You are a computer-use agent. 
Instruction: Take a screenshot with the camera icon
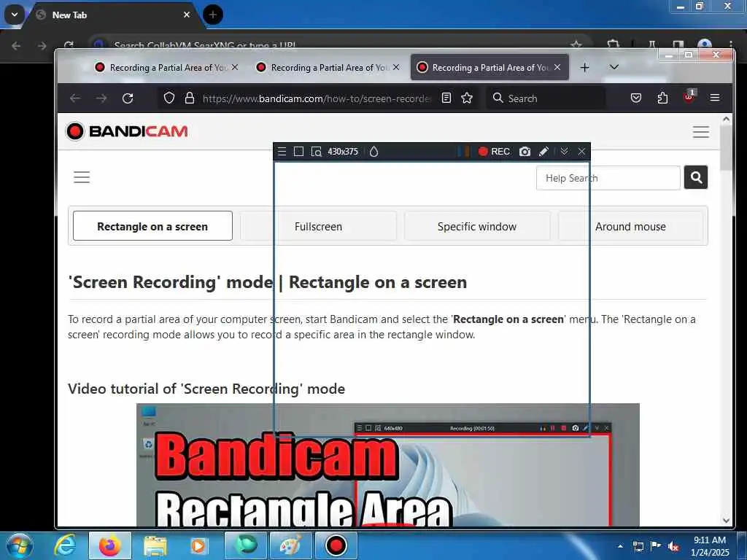[x=525, y=152]
